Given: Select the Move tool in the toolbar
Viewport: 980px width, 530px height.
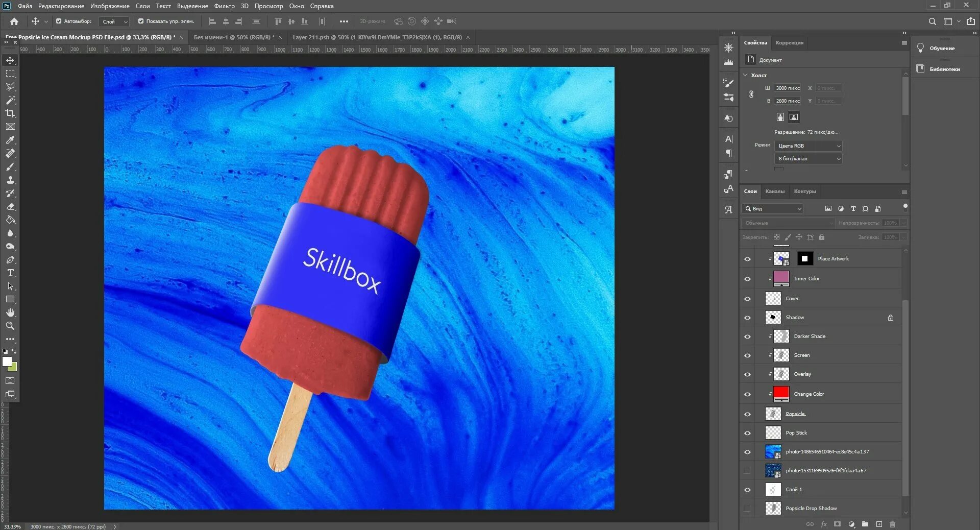Looking at the screenshot, I should (10, 60).
